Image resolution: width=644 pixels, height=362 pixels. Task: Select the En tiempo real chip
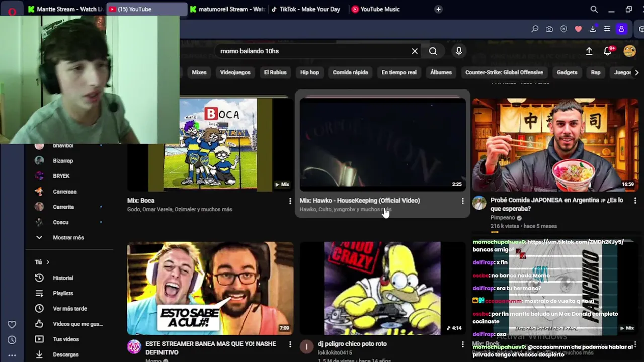[x=399, y=72]
